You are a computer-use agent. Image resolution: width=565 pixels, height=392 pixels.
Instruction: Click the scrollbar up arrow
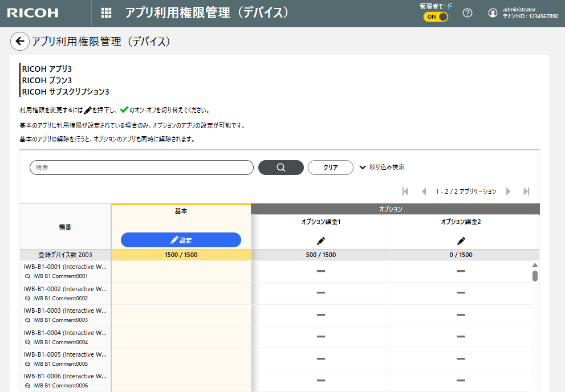click(x=535, y=265)
